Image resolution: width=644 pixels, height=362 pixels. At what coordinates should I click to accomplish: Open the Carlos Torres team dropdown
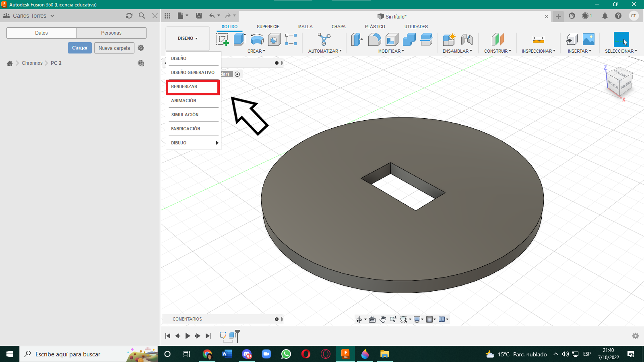(x=29, y=16)
